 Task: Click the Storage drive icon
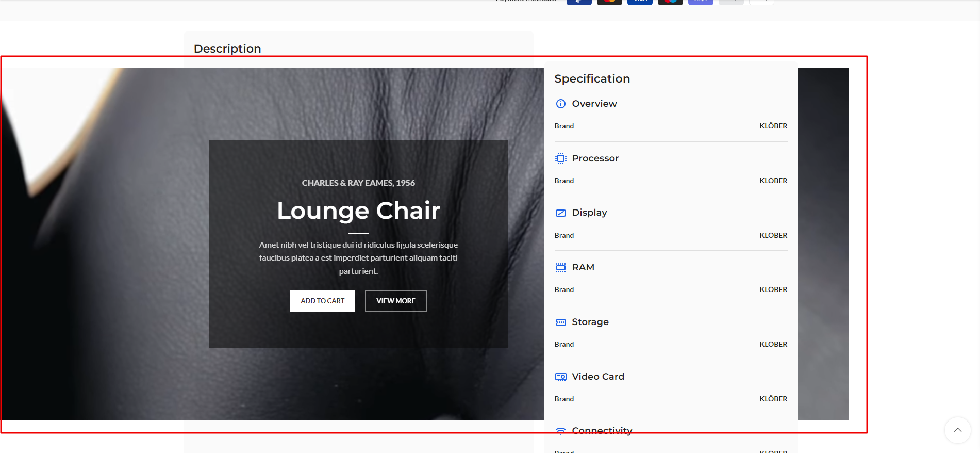point(561,322)
